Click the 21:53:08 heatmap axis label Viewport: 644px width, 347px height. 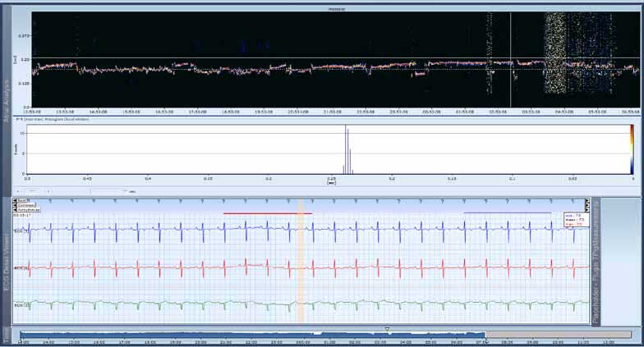pos(332,112)
